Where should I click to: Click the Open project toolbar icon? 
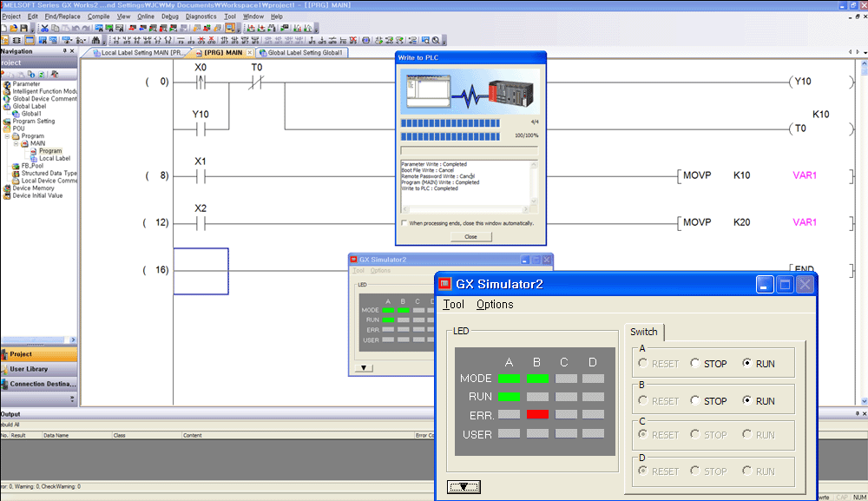pyautogui.click(x=14, y=29)
